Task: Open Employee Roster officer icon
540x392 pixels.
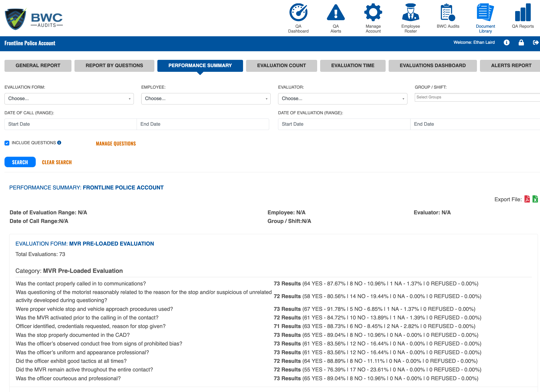Action: point(411,12)
